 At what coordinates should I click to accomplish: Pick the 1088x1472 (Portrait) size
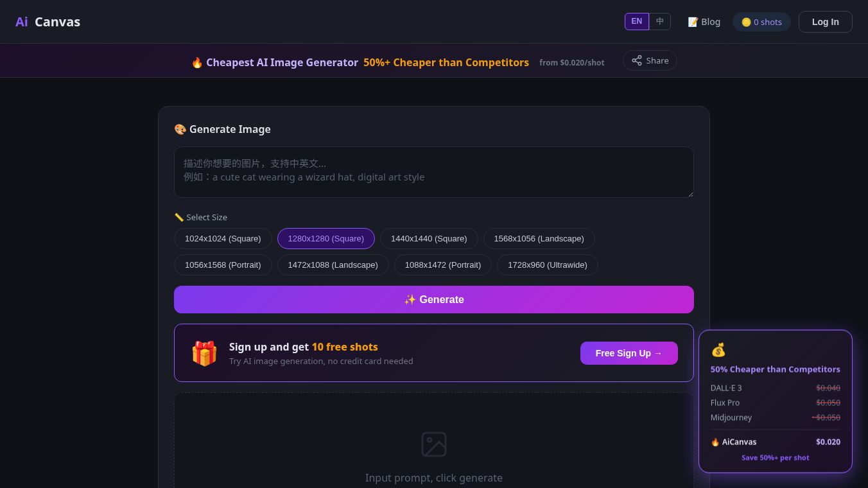[x=443, y=265]
